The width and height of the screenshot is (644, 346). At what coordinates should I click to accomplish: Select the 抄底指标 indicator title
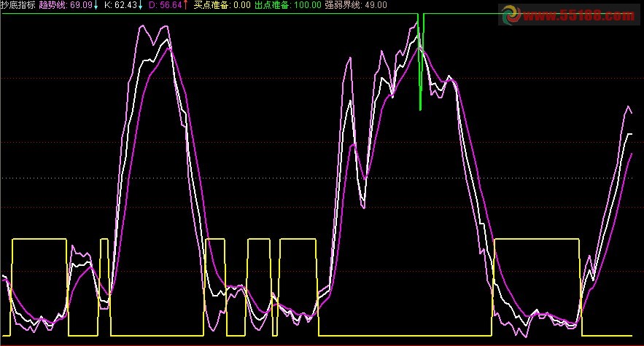point(18,5)
